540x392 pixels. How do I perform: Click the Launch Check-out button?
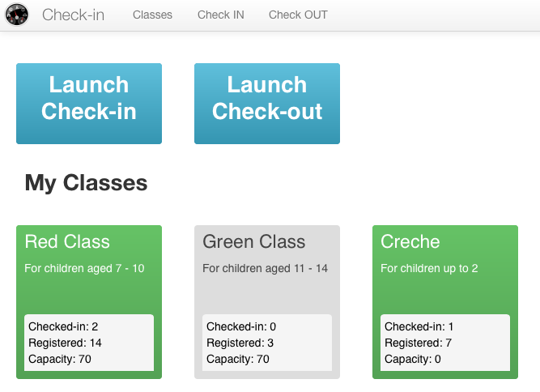[267, 104]
